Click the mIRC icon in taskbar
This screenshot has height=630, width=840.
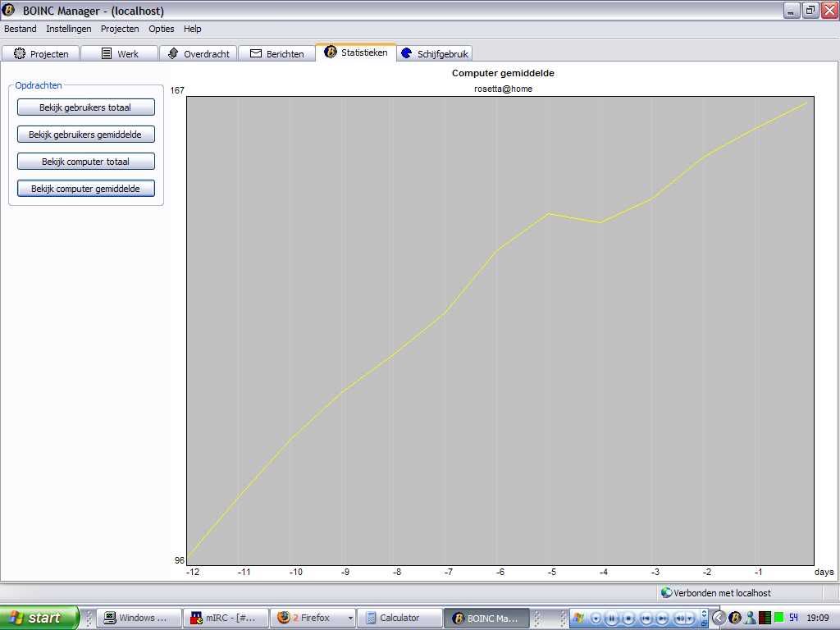[196, 618]
